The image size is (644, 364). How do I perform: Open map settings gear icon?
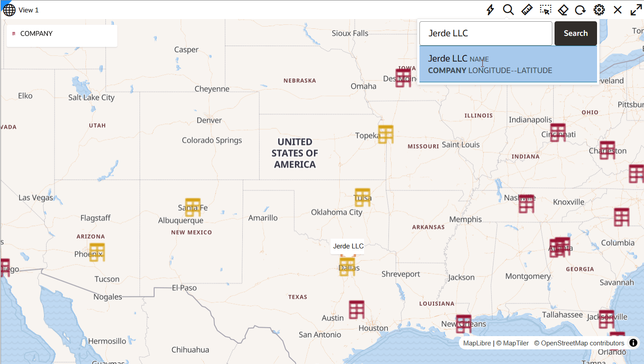[599, 10]
